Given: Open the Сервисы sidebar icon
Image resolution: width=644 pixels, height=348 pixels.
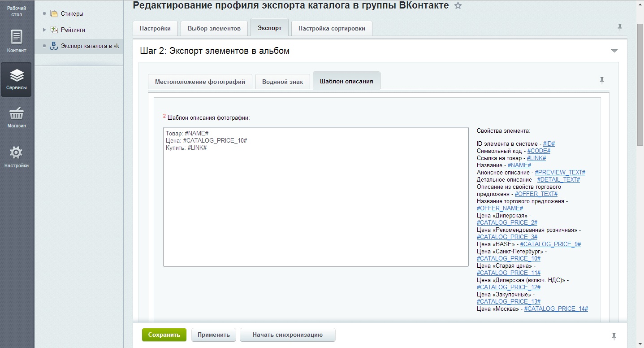Looking at the screenshot, I should (x=17, y=74).
